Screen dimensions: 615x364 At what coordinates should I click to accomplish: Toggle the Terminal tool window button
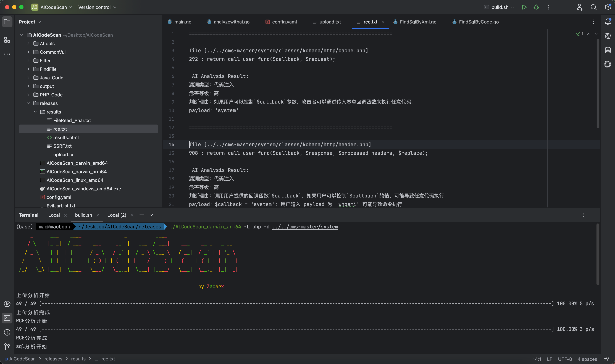click(7, 318)
